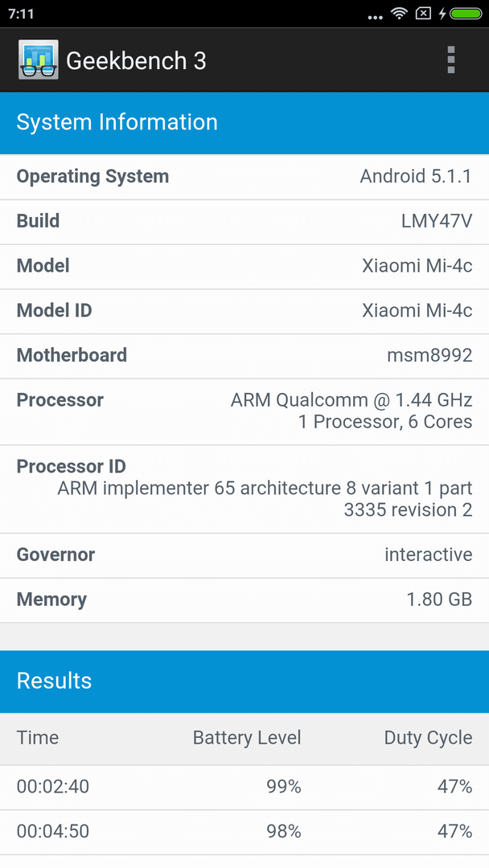Select the Build LMY47V row
Viewport: 489px width, 868px height.
coord(244,222)
